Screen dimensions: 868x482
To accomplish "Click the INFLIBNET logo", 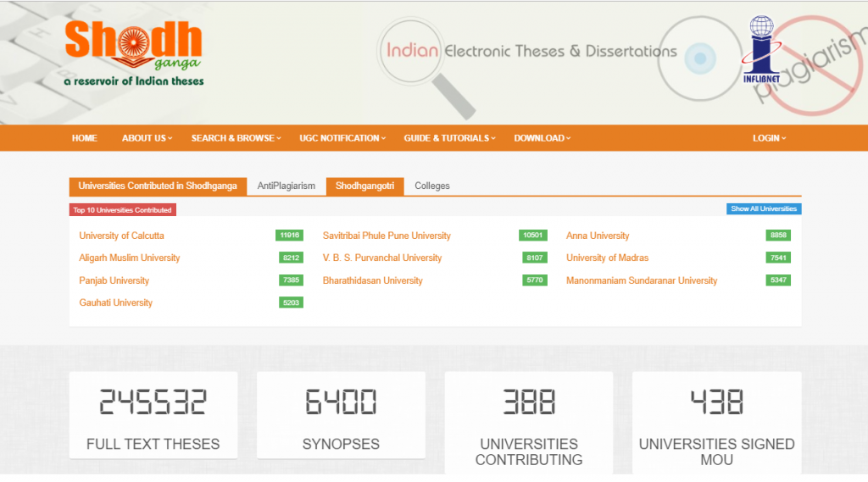I will click(761, 49).
